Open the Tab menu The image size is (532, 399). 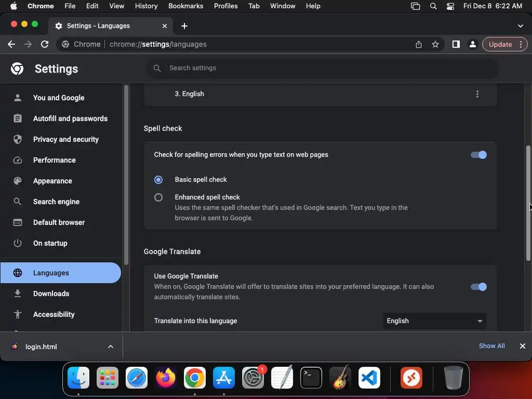click(x=254, y=6)
